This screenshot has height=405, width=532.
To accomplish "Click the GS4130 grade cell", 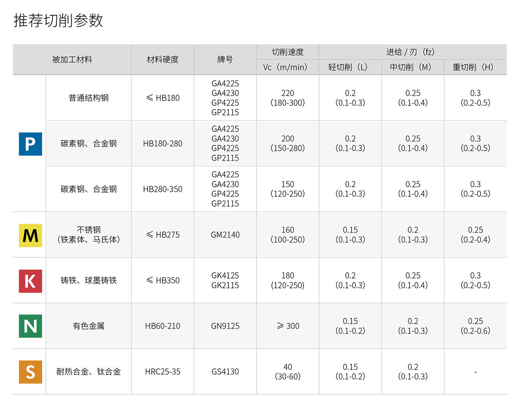I will [225, 371].
